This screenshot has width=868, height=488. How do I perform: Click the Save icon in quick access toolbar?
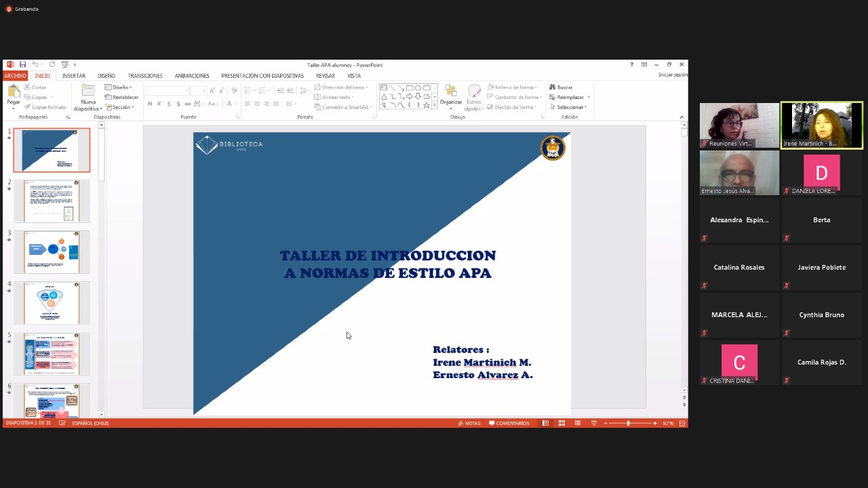(22, 64)
